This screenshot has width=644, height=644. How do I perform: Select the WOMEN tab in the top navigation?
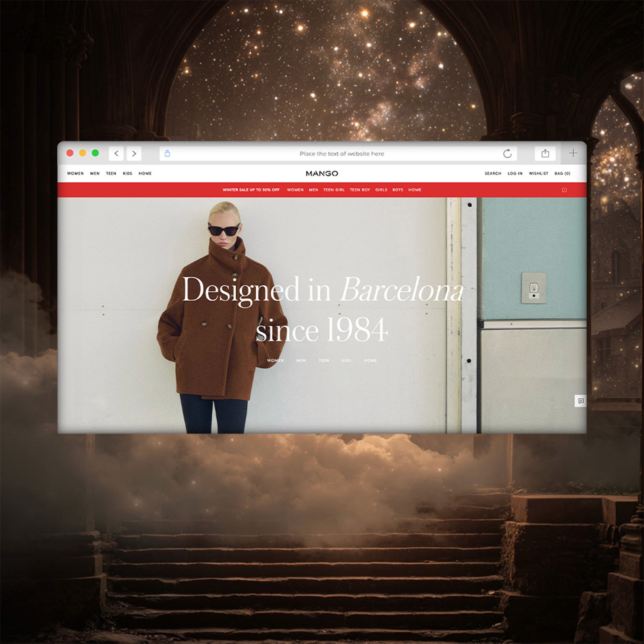(76, 173)
